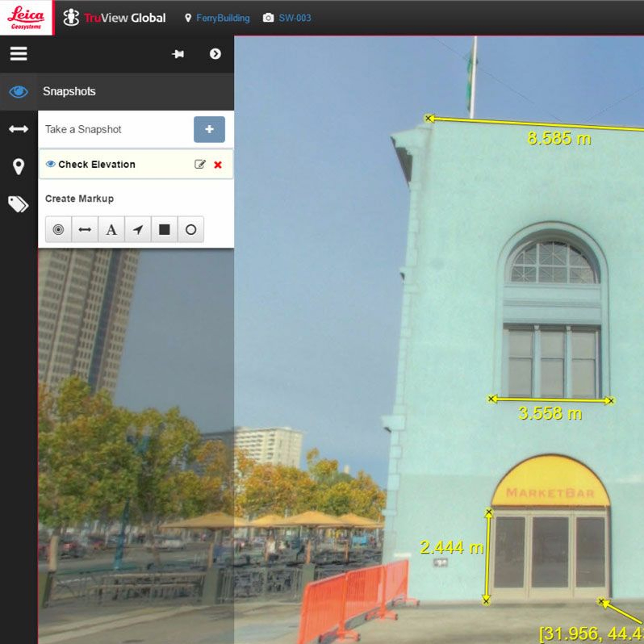
Task: Open the GeoTags location pin sidebar icon
Action: pyautogui.click(x=18, y=167)
